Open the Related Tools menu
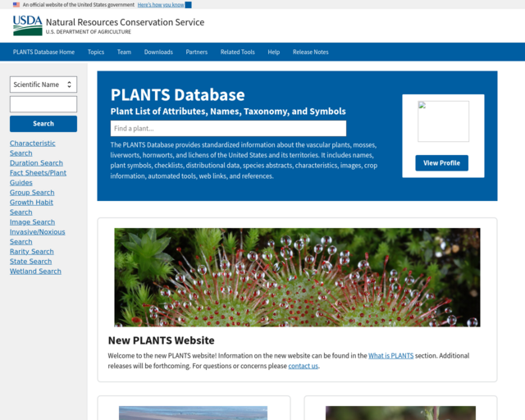This screenshot has height=420, width=525. coord(237,52)
